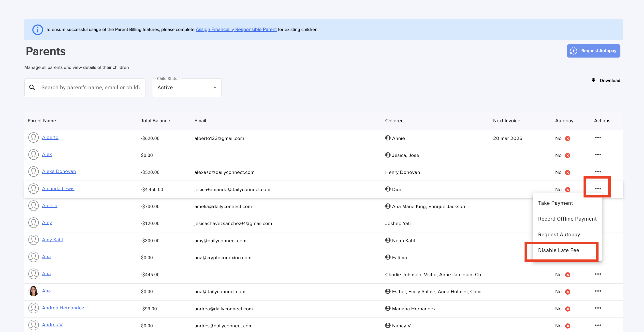This screenshot has height=332, width=644.
Task: Open Alexa Donovan's more actions menu
Action: 598,172
